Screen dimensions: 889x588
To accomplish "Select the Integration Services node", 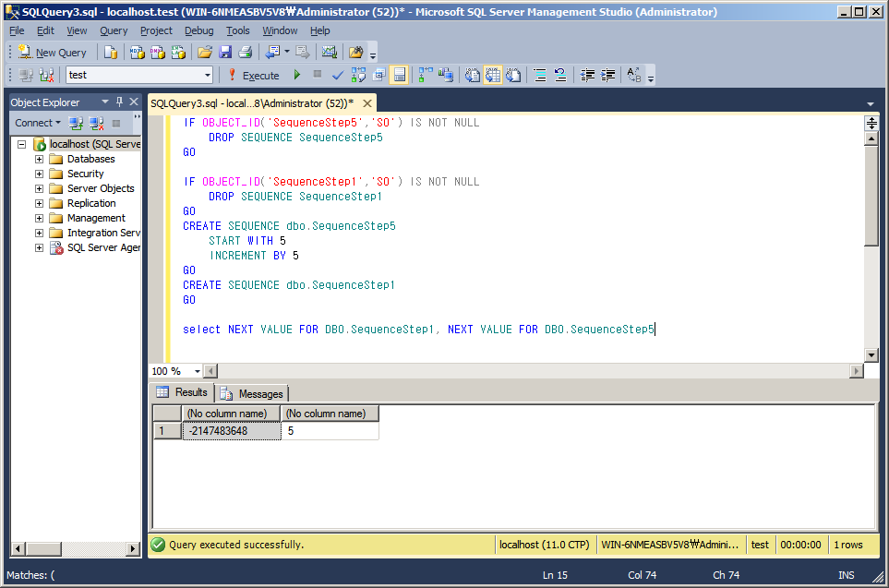I will pyautogui.click(x=103, y=233).
